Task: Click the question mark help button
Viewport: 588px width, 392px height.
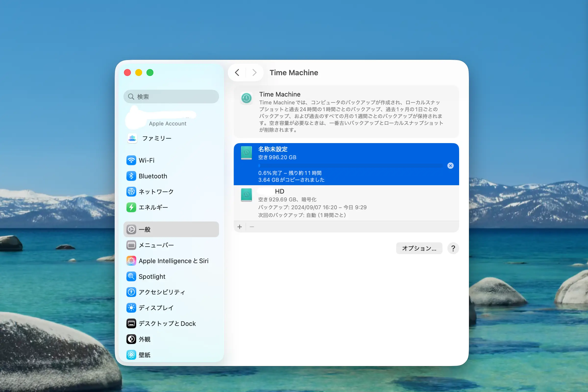Action: pos(453,248)
